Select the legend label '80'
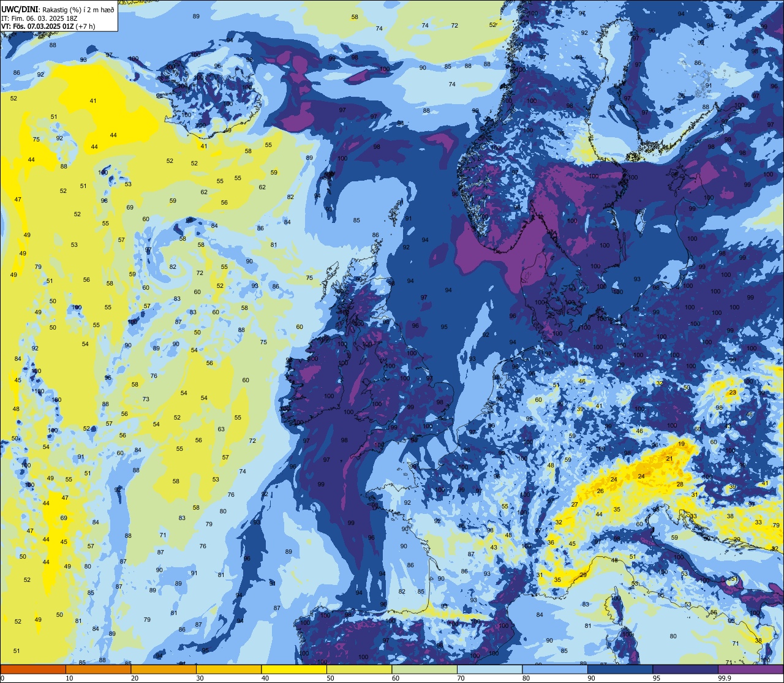Image resolution: width=784 pixels, height=683 pixels. click(526, 678)
